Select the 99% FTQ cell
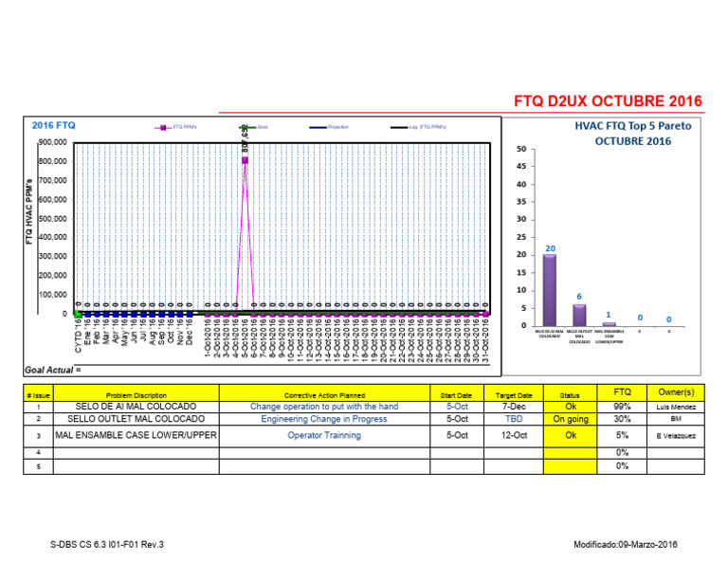 click(622, 407)
